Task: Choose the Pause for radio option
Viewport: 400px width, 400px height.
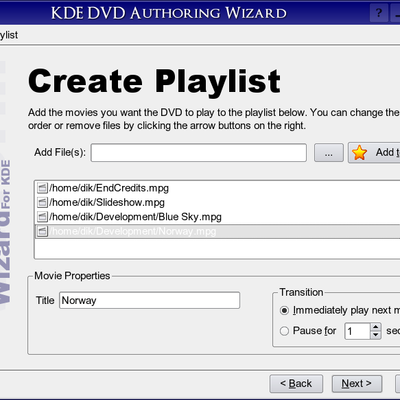Action: point(284,331)
